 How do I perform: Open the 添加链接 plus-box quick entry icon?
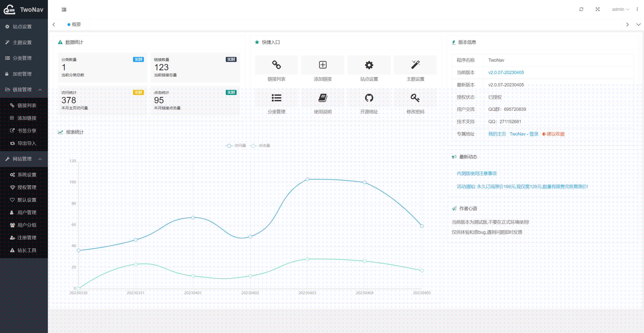(x=323, y=65)
